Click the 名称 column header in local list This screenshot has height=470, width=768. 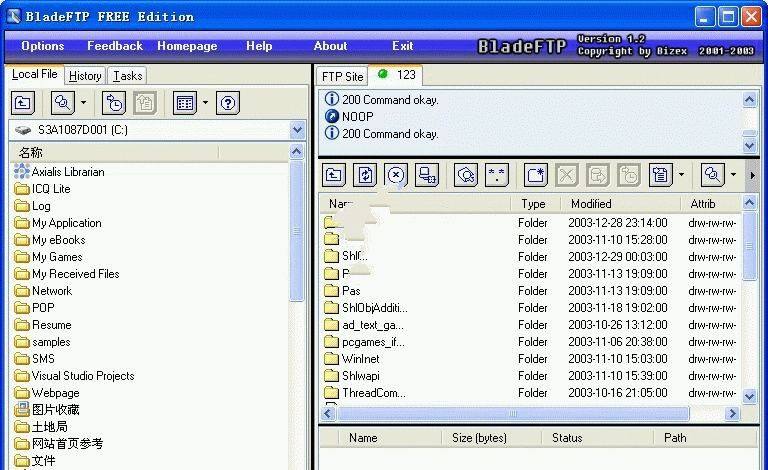[115, 152]
